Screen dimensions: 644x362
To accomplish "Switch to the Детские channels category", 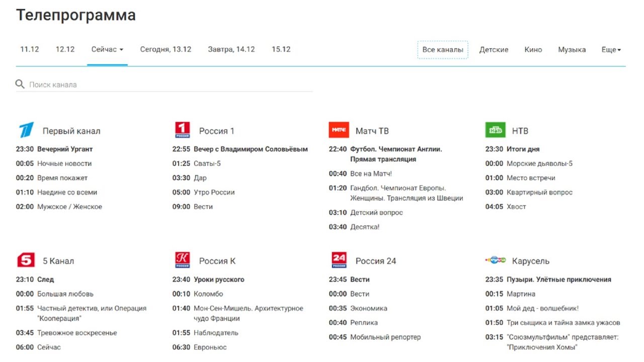I will pyautogui.click(x=494, y=50).
